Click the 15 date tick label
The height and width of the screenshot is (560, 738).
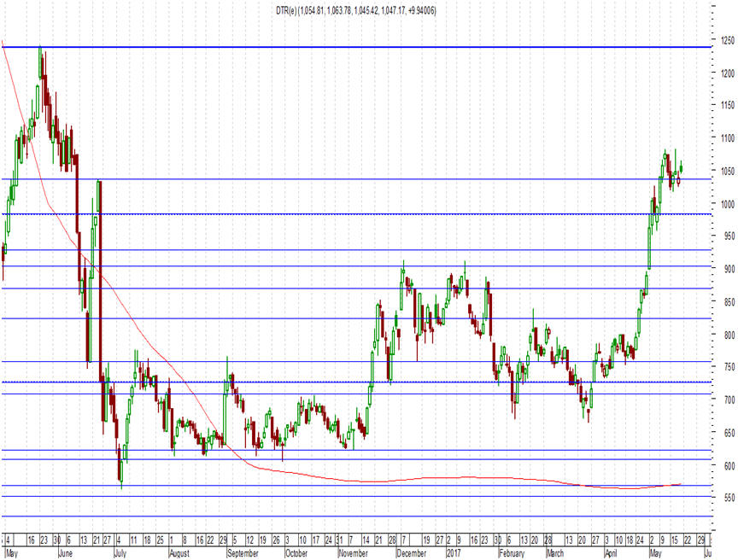675,540
